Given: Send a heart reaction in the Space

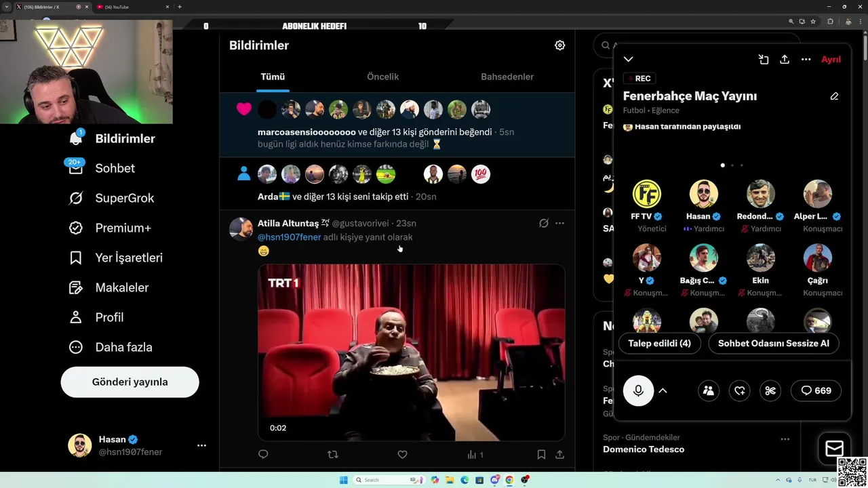Looking at the screenshot, I should (x=740, y=390).
